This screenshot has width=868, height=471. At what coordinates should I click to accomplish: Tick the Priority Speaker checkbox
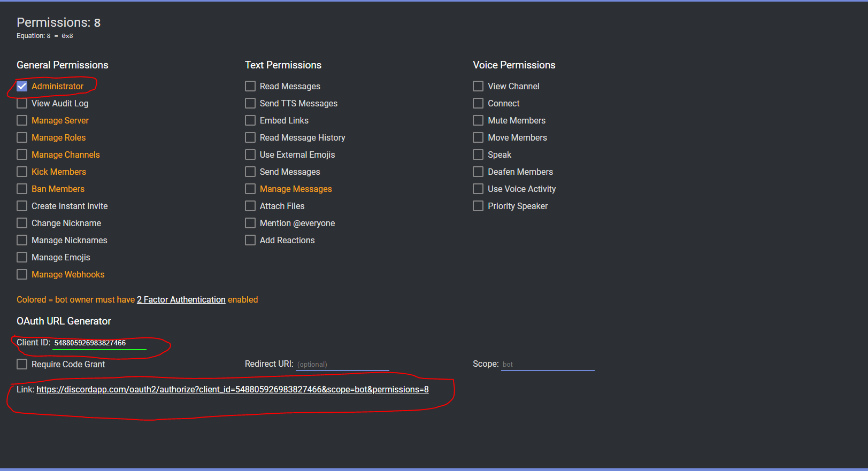(x=478, y=206)
